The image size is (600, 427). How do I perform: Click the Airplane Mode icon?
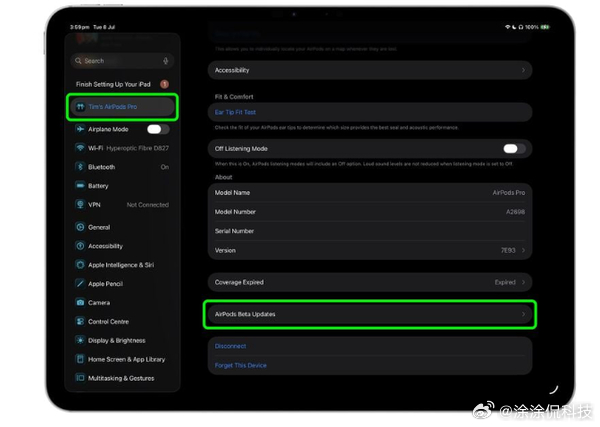(80, 129)
